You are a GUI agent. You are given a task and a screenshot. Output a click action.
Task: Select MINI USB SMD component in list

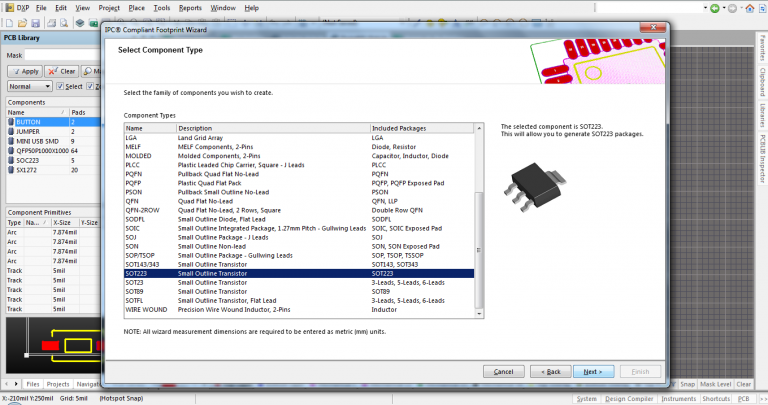[53, 141]
